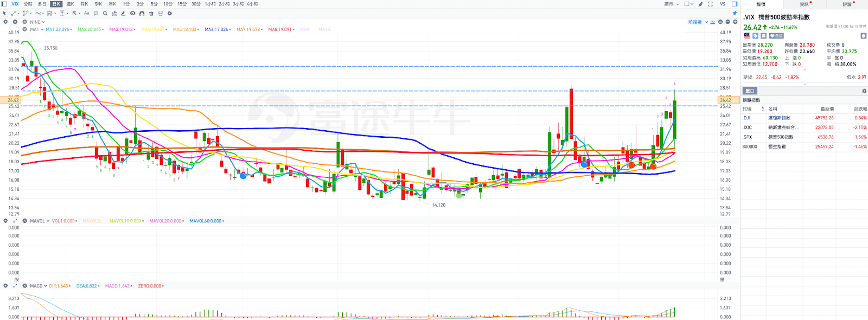The width and height of the screenshot is (868, 320).
Task: Select the 日K daily candlestick period
Action: [56, 4]
